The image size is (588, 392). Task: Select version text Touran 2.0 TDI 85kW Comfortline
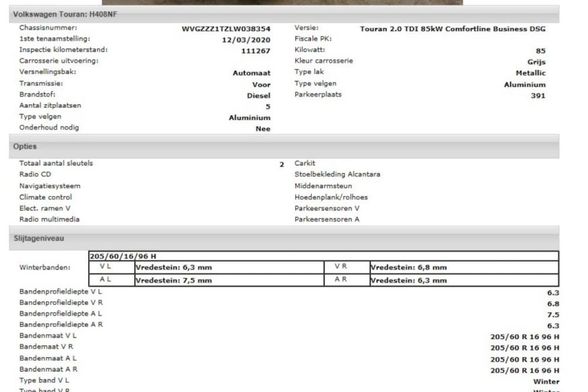click(426, 29)
